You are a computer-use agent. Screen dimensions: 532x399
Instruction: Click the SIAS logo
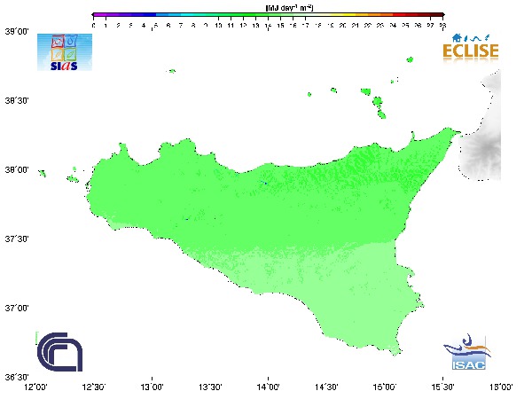[x=65, y=52]
